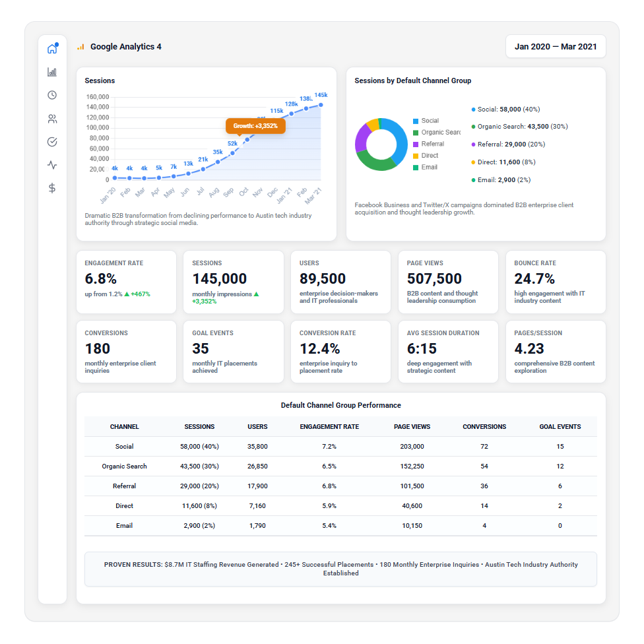Image resolution: width=644 pixels, height=644 pixels.
Task: Sort table by Sessions column header
Action: 199,427
